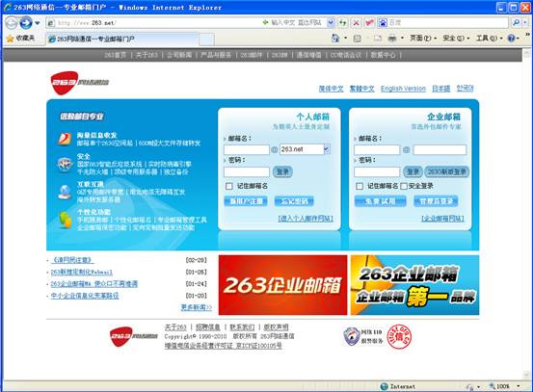The height and width of the screenshot is (392, 533).
Task: Click the browser Forward arrow button
Action: [26, 23]
